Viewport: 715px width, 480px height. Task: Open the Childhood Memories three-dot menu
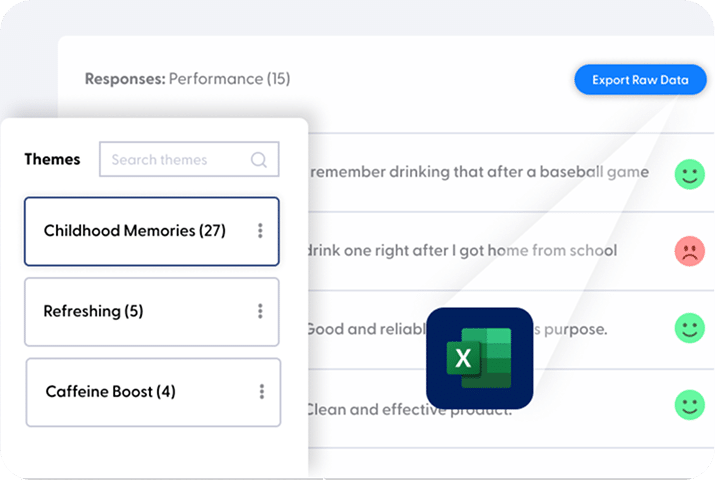[x=260, y=231]
